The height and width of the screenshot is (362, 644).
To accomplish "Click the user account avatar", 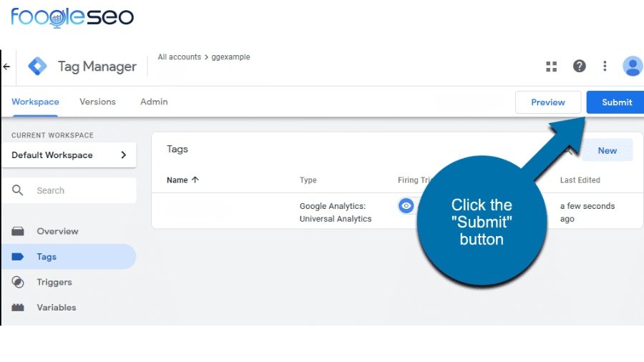I will (x=633, y=66).
